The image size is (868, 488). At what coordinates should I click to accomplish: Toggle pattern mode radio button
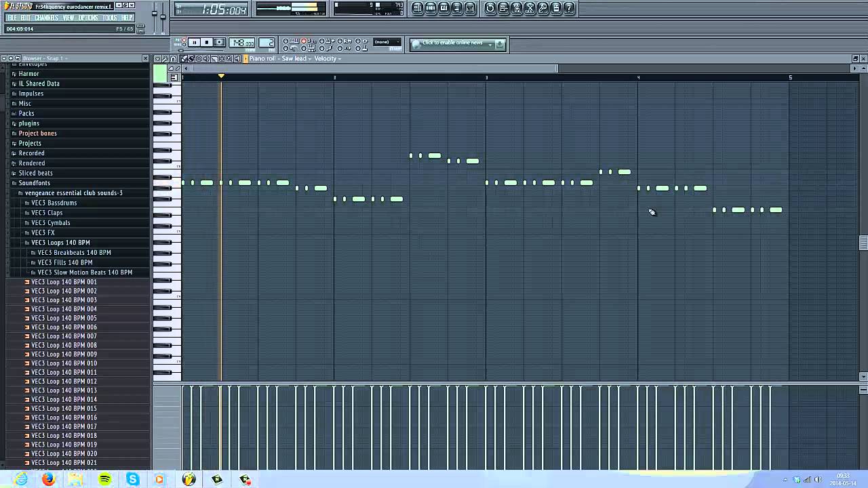tap(184, 39)
